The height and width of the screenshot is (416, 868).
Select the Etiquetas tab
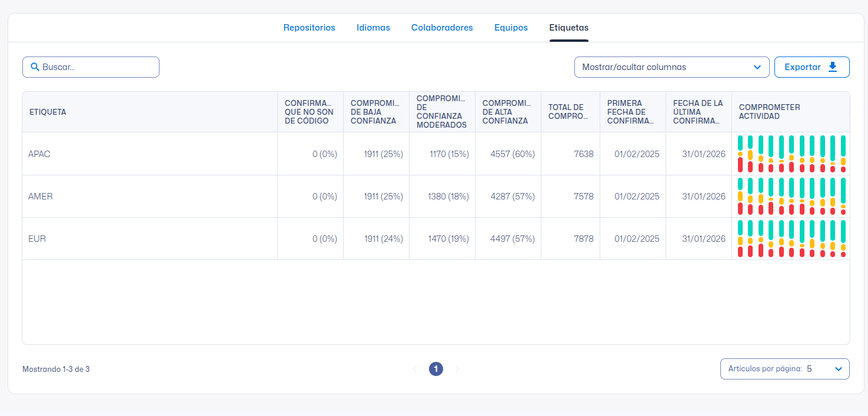coord(568,28)
